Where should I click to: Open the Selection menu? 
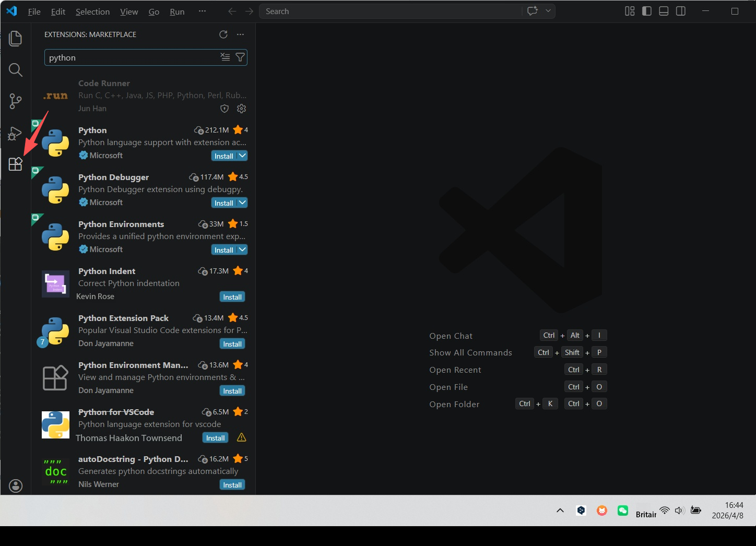tap(92, 11)
